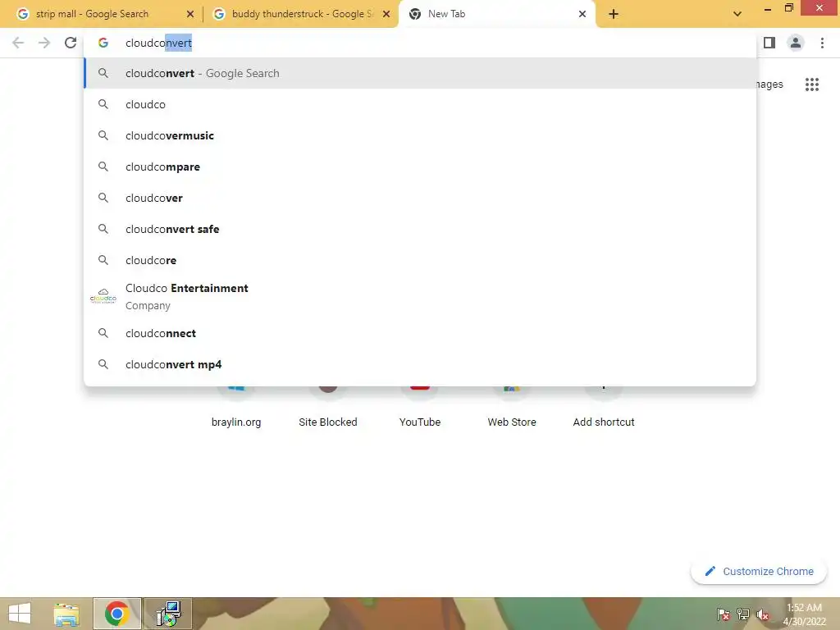Pick the cloudcovermusic suggestion
840x630 pixels.
pos(420,135)
